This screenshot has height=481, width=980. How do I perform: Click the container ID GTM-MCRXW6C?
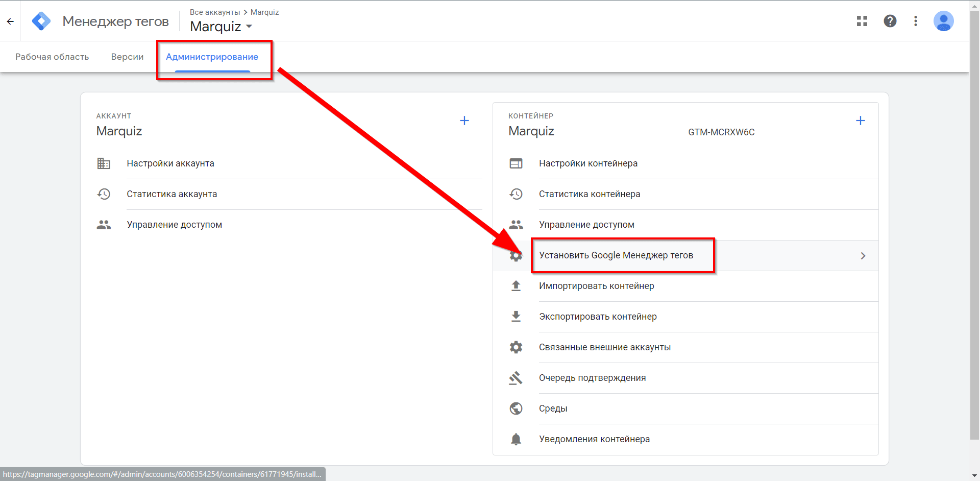pyautogui.click(x=721, y=132)
